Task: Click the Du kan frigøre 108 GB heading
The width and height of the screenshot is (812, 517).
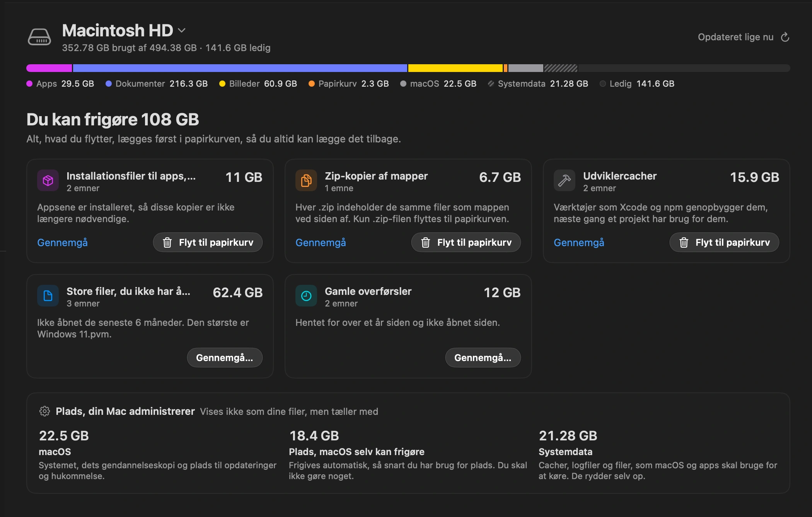Action: point(113,119)
